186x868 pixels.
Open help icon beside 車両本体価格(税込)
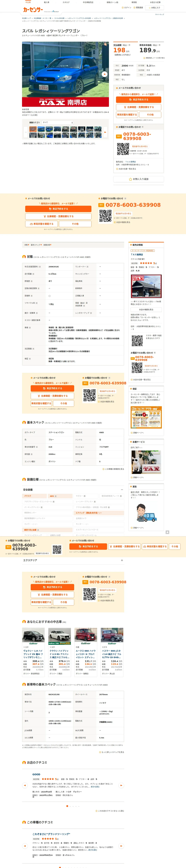coord(159,45)
